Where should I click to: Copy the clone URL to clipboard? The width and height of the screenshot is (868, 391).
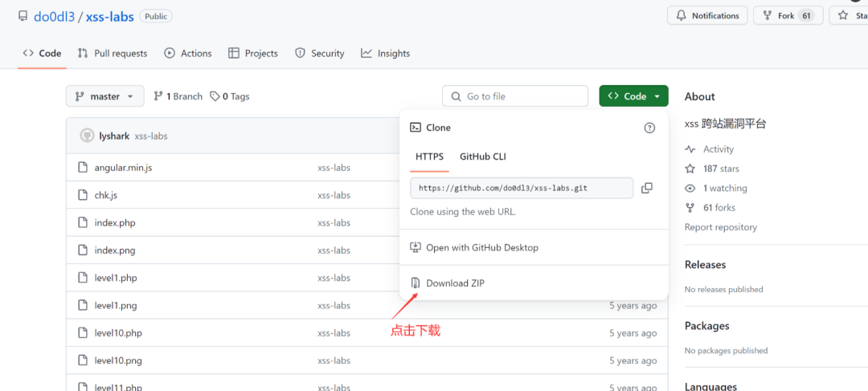(646, 188)
